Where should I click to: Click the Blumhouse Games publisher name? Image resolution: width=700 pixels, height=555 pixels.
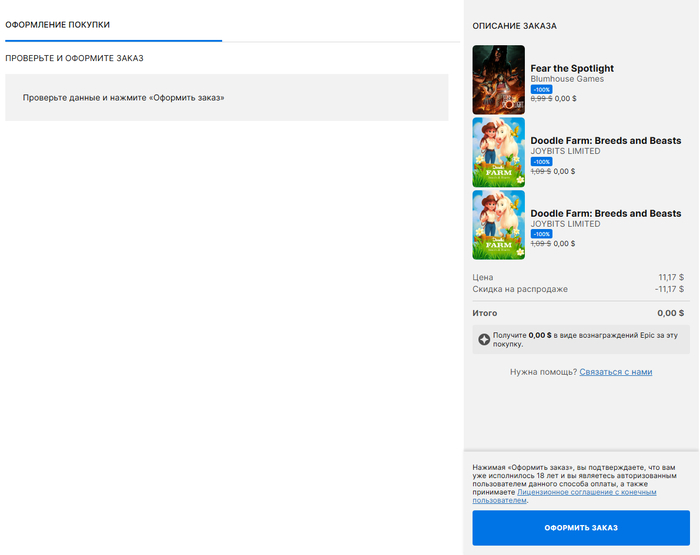click(566, 79)
